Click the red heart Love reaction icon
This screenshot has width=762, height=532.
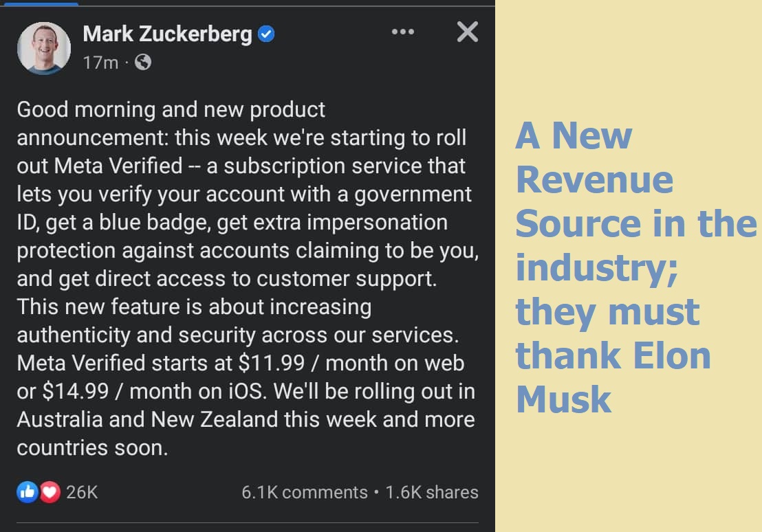[49, 491]
